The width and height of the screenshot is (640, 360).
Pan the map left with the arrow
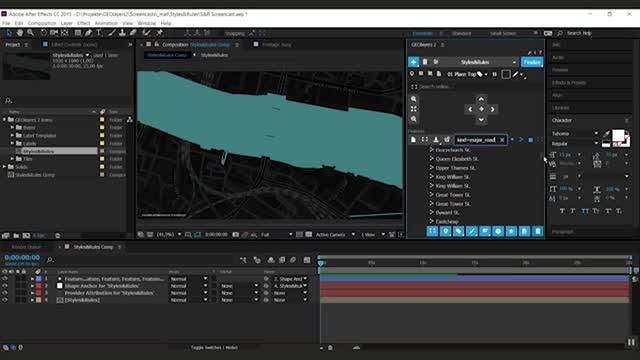click(x=470, y=109)
